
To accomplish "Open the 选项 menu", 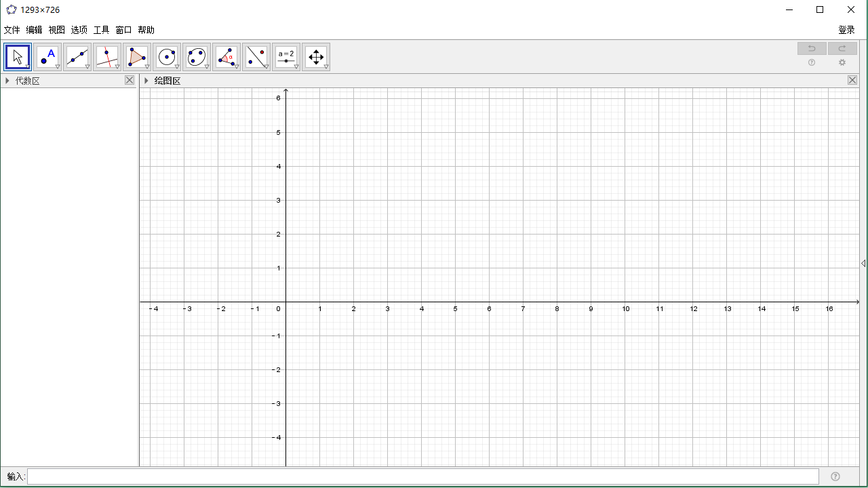I will pyautogui.click(x=79, y=30).
